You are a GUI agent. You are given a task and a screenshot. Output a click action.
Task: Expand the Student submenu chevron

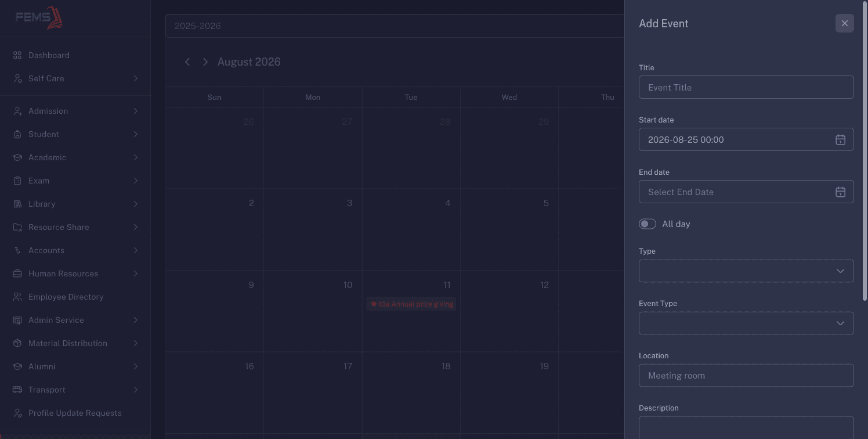coord(135,134)
